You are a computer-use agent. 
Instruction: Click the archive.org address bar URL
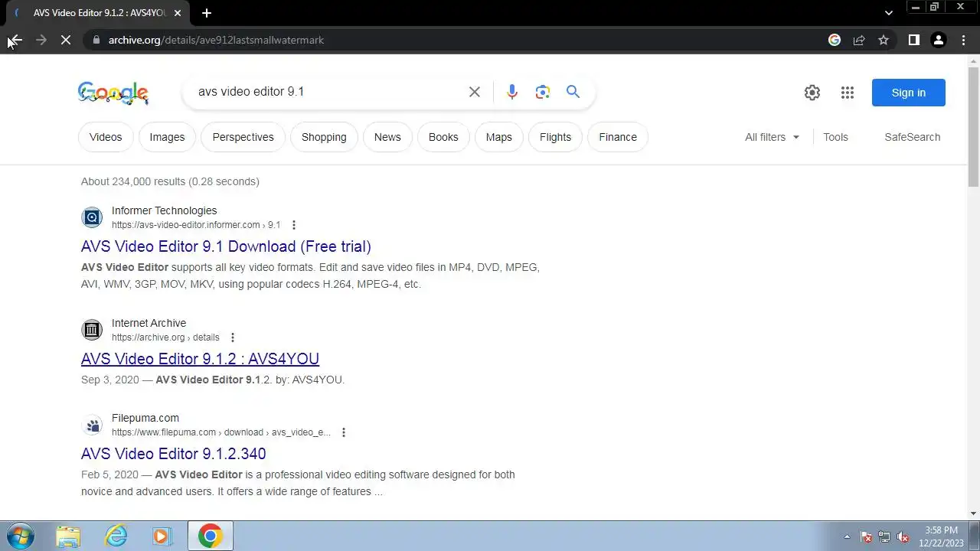[x=216, y=40]
